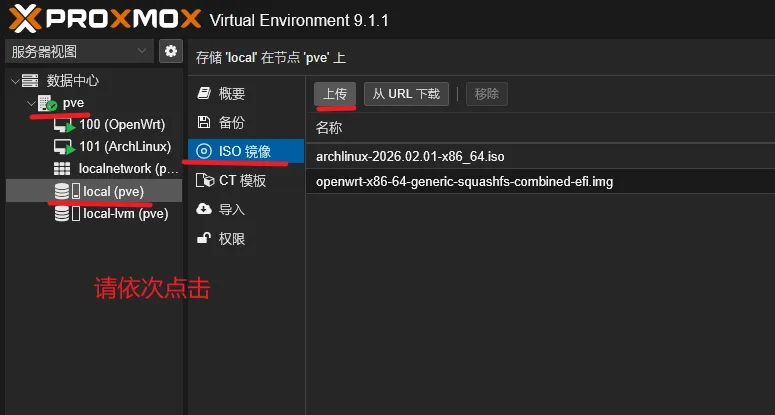
Task: Click the local-lvm storage icon
Action: (62, 213)
